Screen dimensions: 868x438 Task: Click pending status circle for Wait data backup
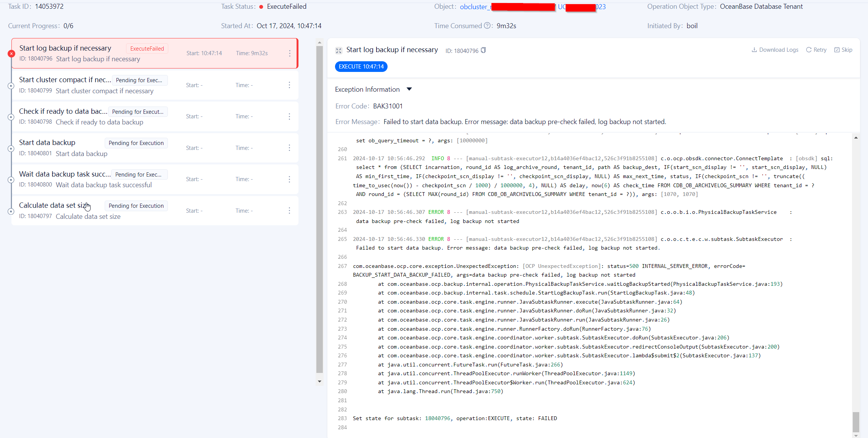[x=11, y=180]
